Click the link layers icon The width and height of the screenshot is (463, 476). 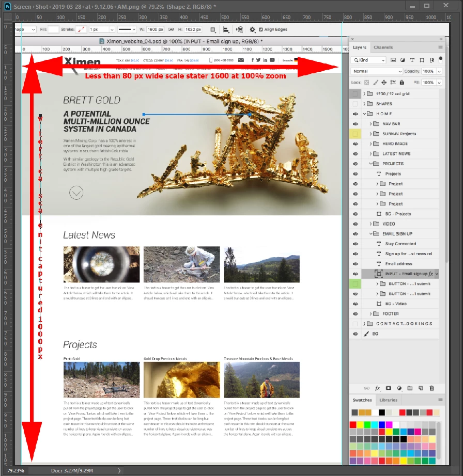367,388
